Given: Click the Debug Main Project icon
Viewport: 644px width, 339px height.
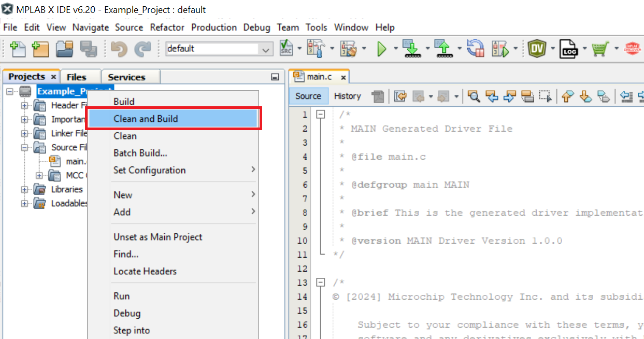Looking at the screenshot, I should (x=500, y=49).
